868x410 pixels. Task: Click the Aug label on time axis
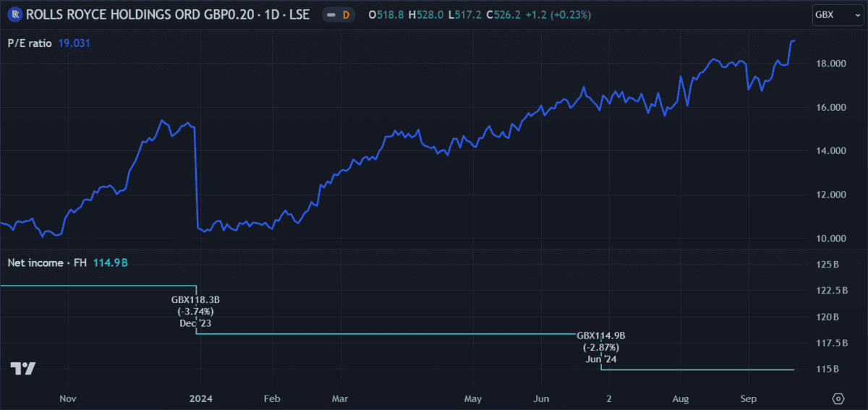(x=681, y=398)
